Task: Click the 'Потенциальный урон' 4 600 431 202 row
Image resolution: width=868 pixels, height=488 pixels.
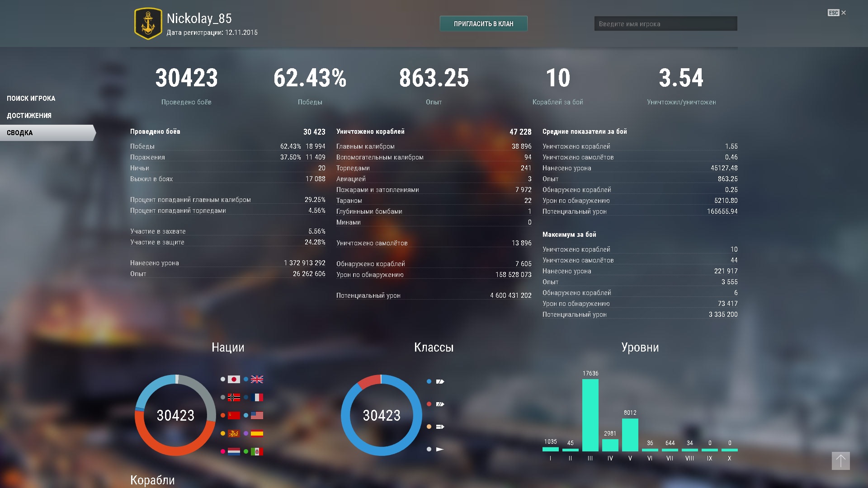Action: pos(434,296)
